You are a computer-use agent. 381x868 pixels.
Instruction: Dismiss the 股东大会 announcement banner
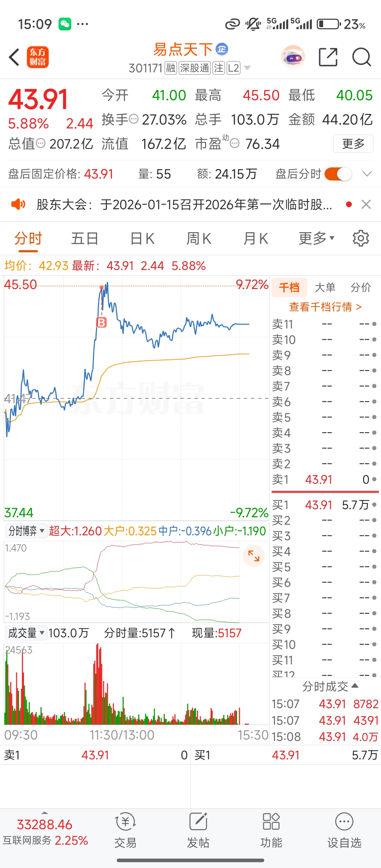tap(366, 204)
